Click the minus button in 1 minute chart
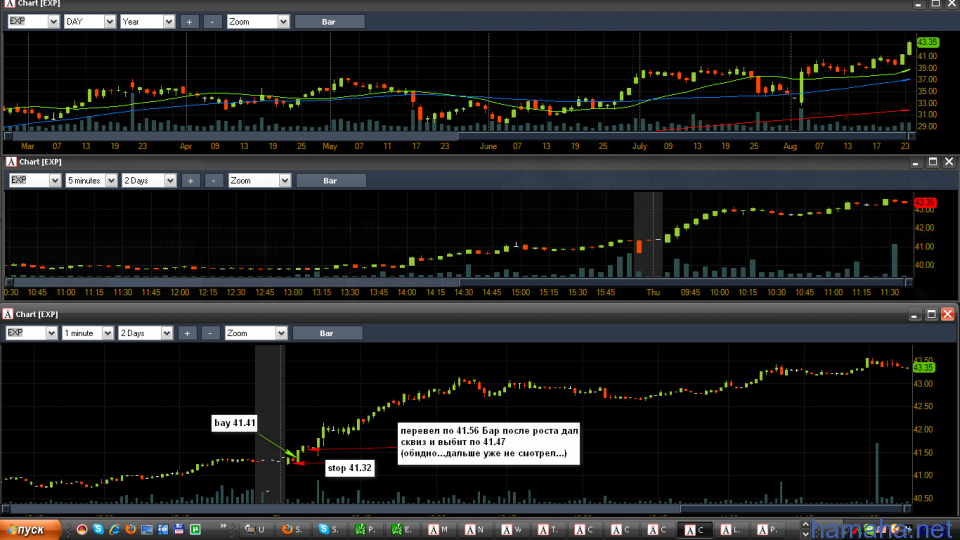The width and height of the screenshot is (960, 540). click(210, 333)
